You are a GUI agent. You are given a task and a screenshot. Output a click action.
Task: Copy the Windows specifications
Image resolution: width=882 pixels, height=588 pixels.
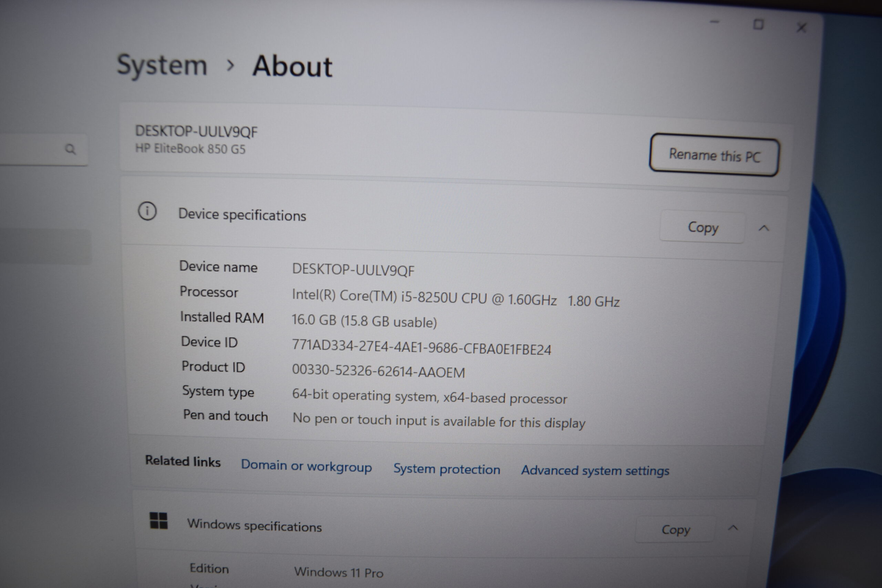[675, 529]
